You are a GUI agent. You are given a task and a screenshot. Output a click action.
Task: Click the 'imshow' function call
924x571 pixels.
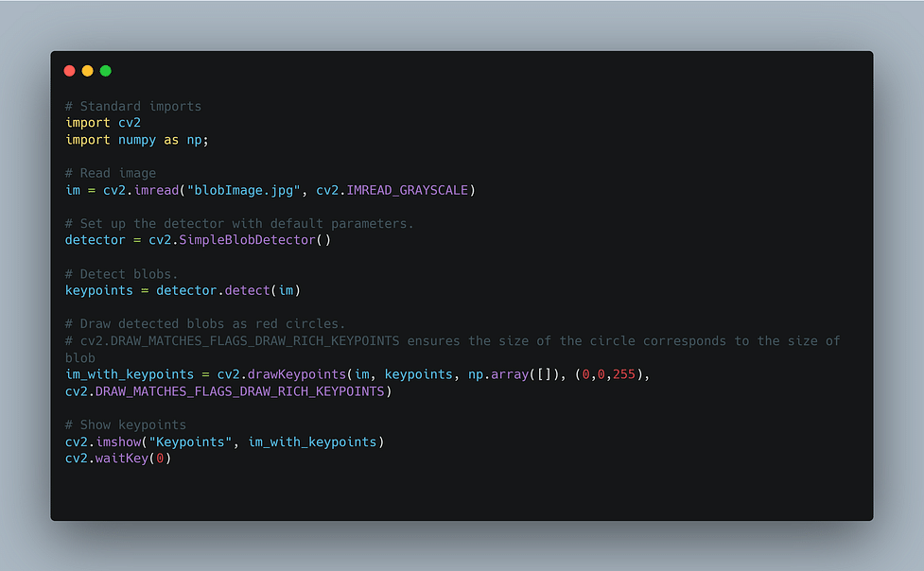[x=118, y=441]
